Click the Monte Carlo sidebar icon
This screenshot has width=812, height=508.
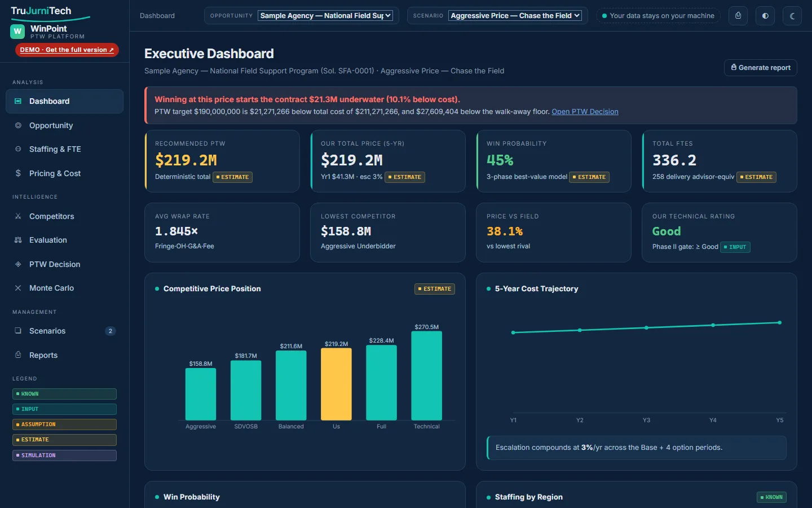point(18,288)
